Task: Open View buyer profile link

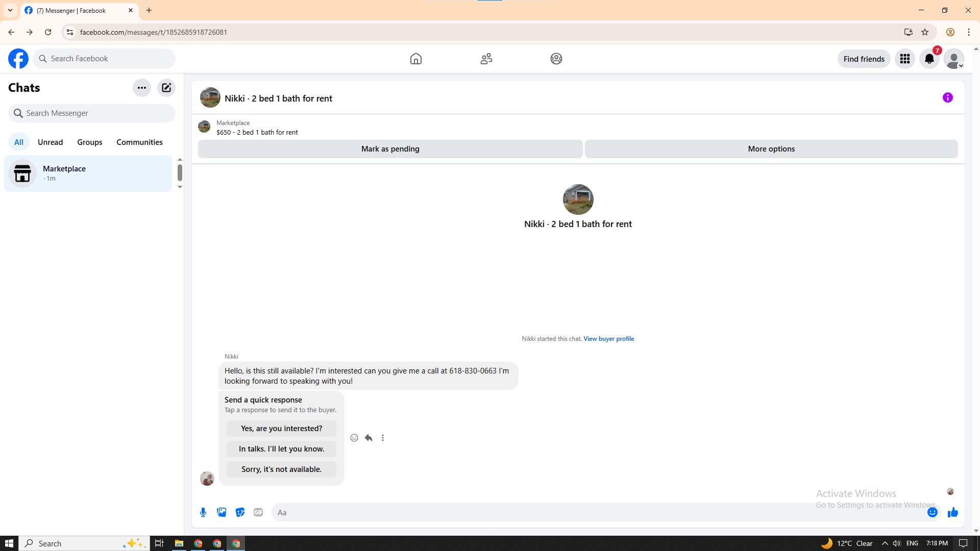Action: coord(608,339)
